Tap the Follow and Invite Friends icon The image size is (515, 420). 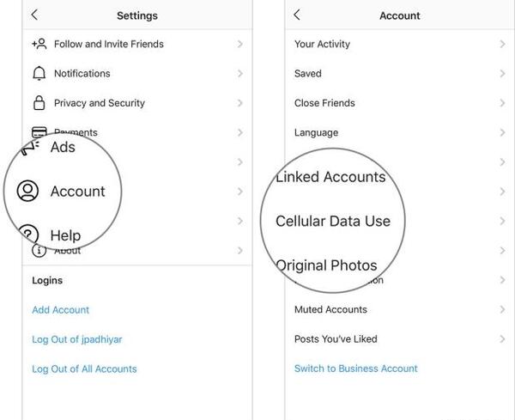pos(39,44)
